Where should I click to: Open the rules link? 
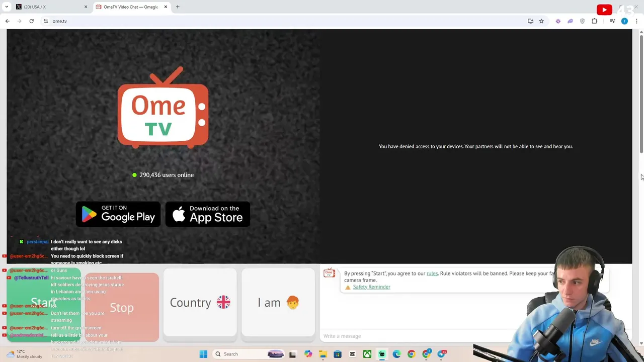tap(432, 274)
